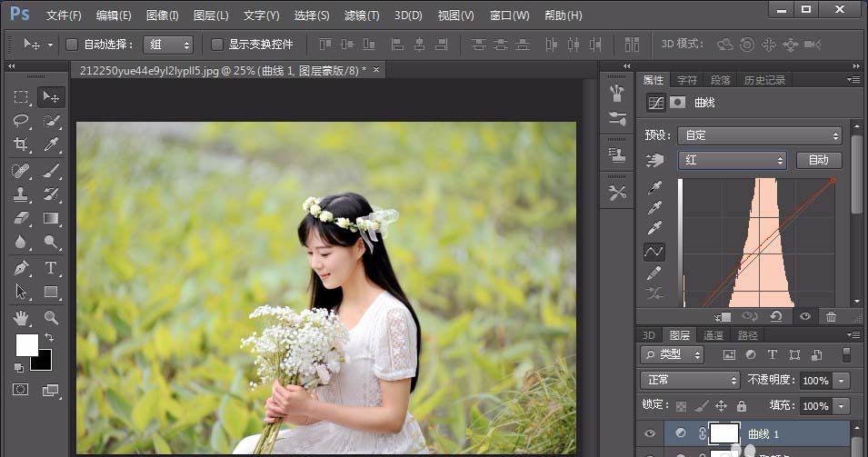This screenshot has height=457, width=868.
Task: Select the Pen tool
Action: [21, 268]
